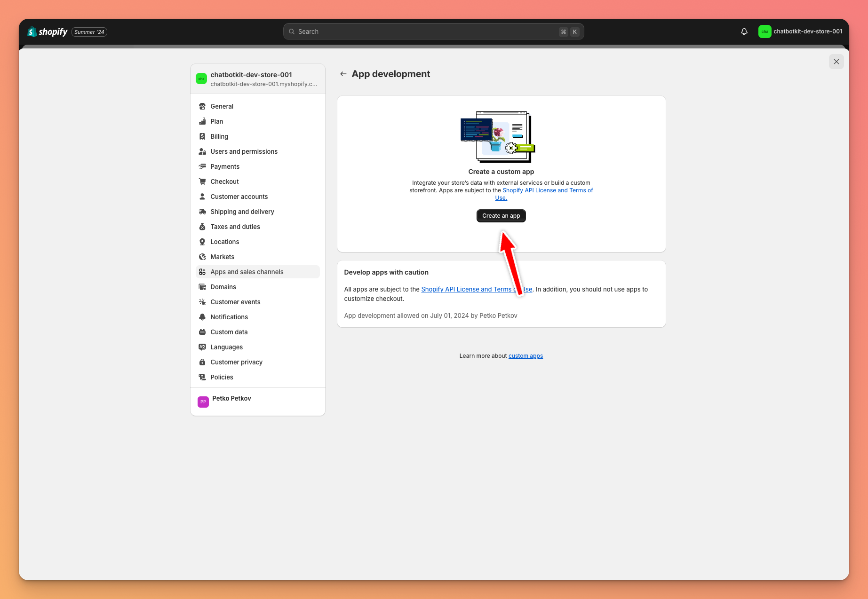
Task: Click the sidebar store avatar icon
Action: (x=201, y=79)
